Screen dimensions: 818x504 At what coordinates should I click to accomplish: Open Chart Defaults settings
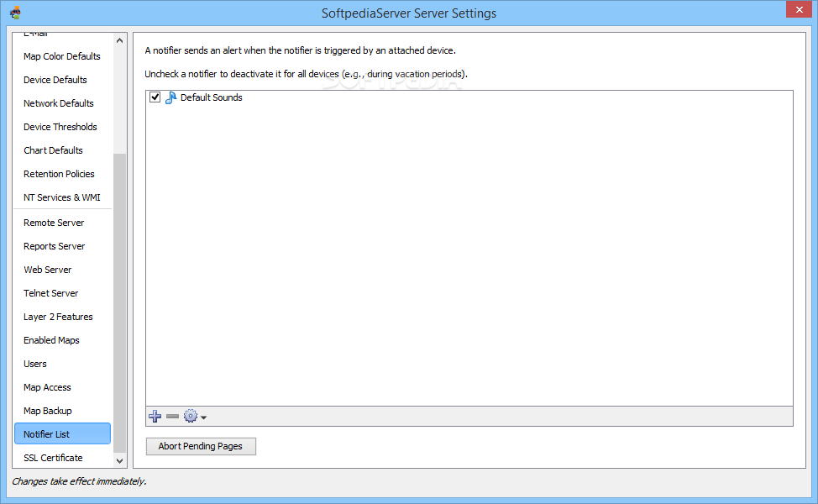click(x=53, y=150)
